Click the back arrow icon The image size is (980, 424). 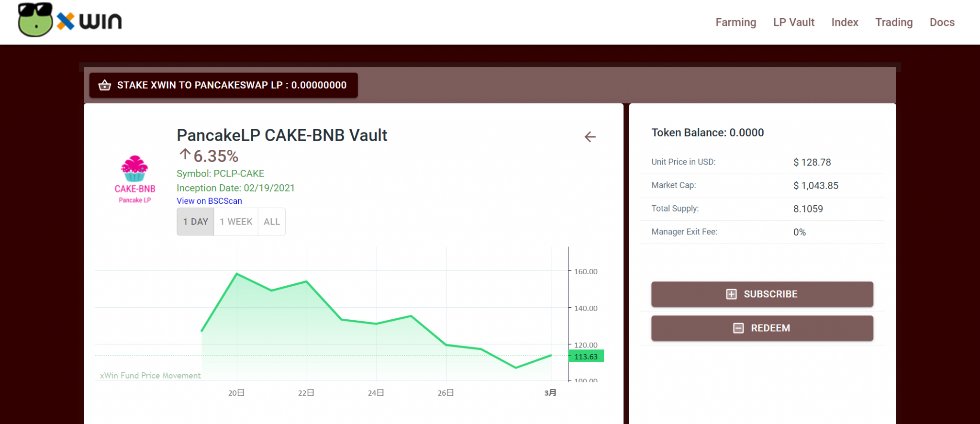590,137
